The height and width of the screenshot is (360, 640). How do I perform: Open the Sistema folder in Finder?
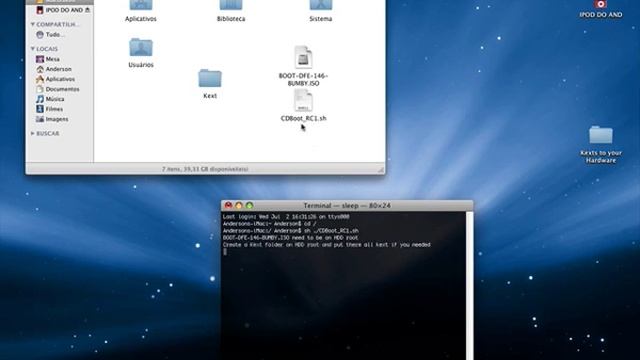tap(320, 6)
